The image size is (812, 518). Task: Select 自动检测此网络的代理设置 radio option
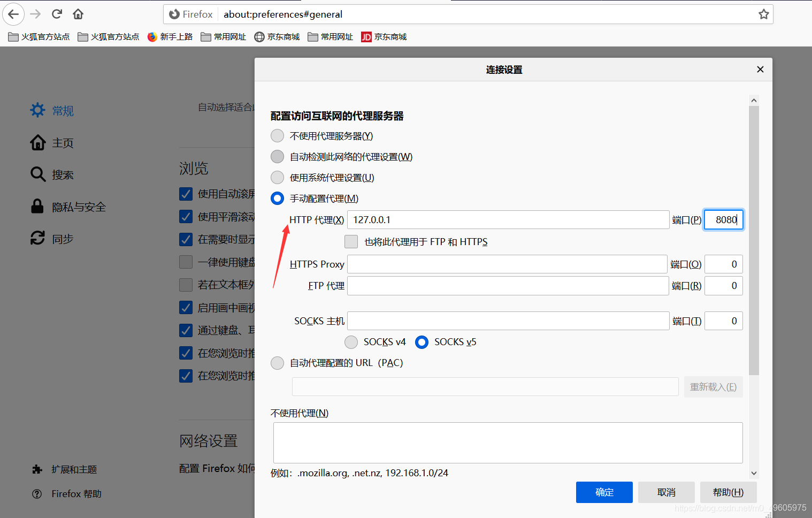click(x=277, y=157)
